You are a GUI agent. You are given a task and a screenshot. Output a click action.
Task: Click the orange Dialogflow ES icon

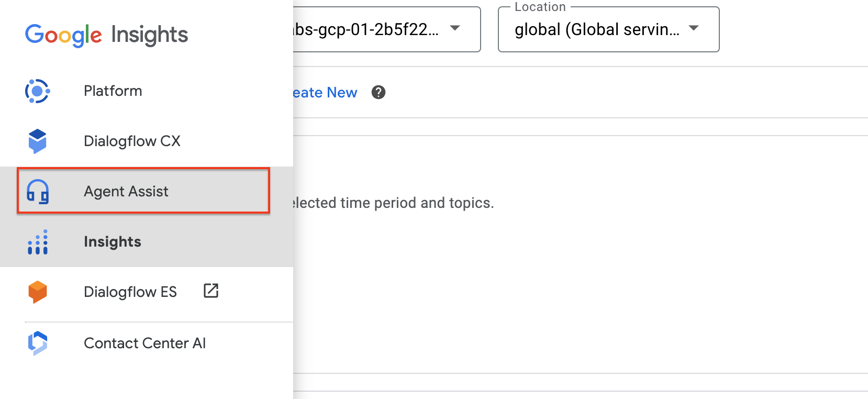coord(38,292)
